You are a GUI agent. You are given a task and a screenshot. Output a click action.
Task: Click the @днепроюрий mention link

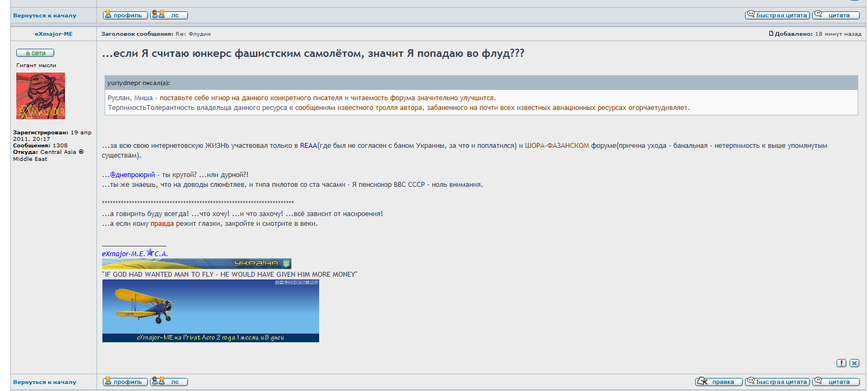[132, 175]
